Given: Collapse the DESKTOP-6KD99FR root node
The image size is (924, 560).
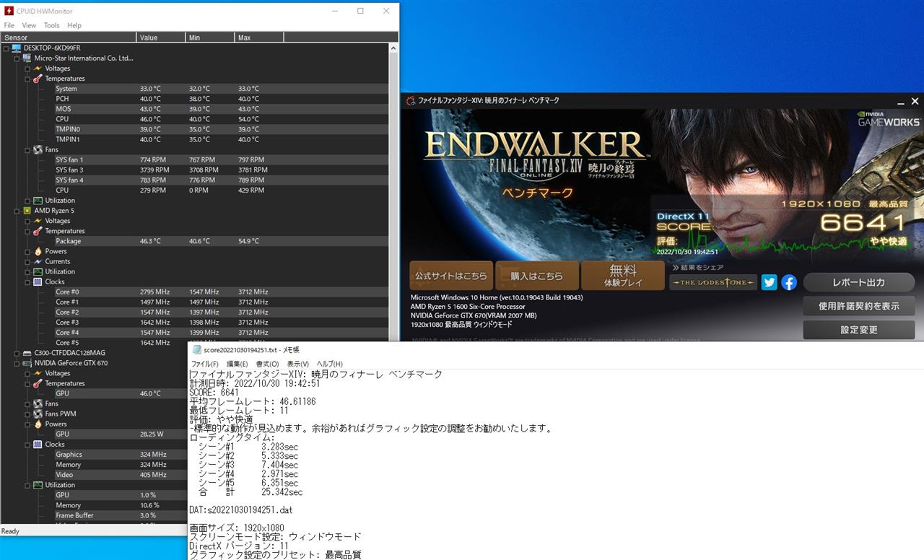Looking at the screenshot, I should click(6, 48).
